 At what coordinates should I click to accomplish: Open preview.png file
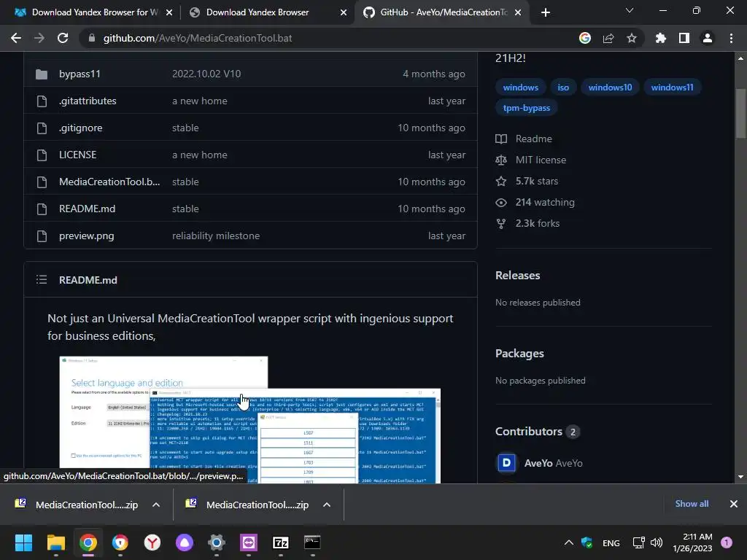(x=86, y=236)
